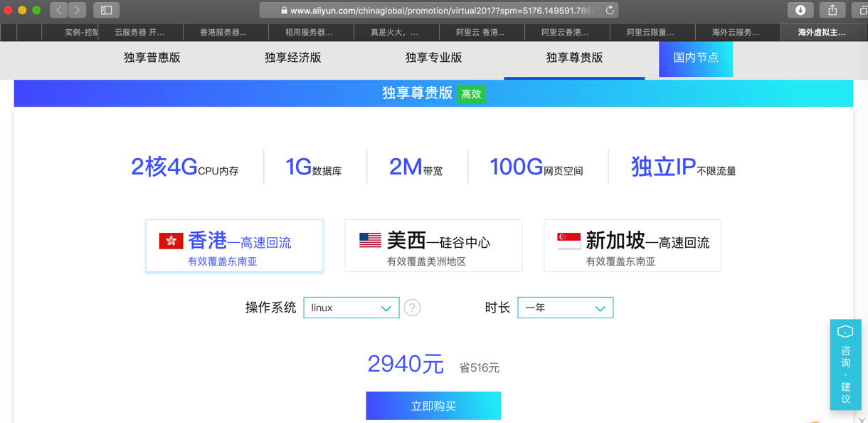Viewport: 868px width, 423px height.
Task: Click the 高效 green badge
Action: 471,94
